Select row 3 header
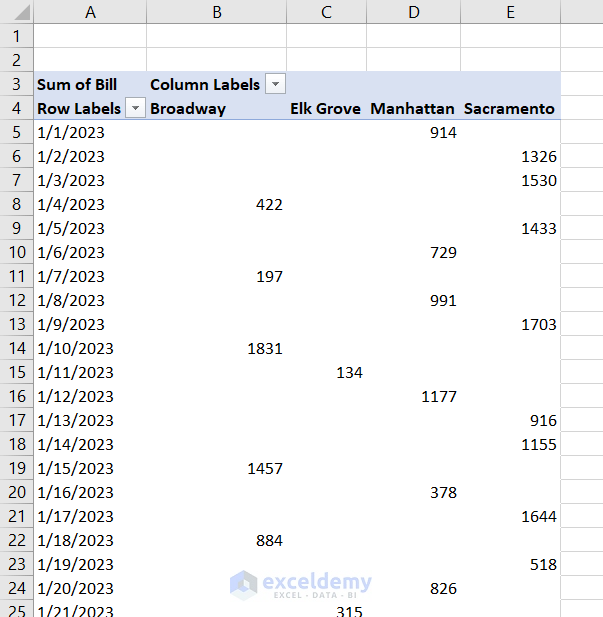The image size is (603, 617). tap(17, 84)
